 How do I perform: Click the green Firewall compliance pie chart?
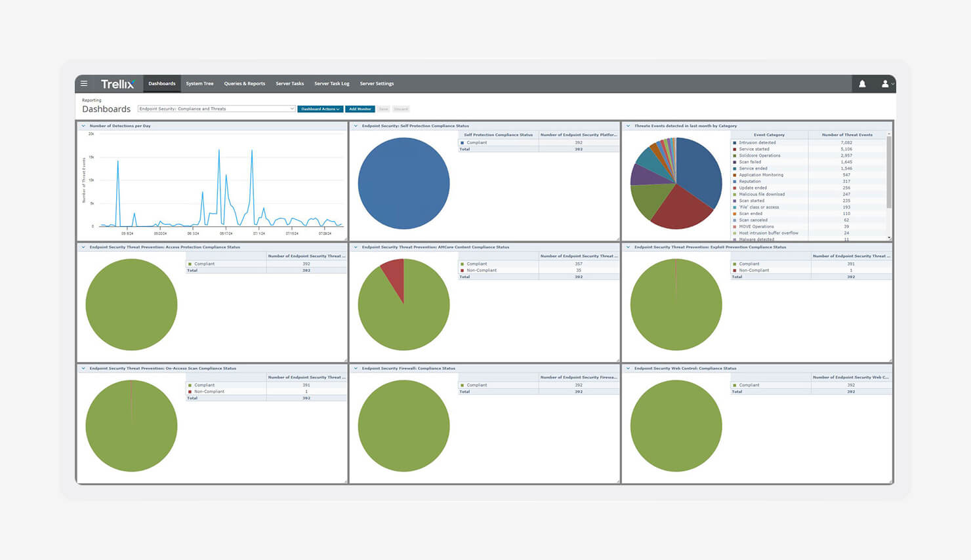[403, 426]
